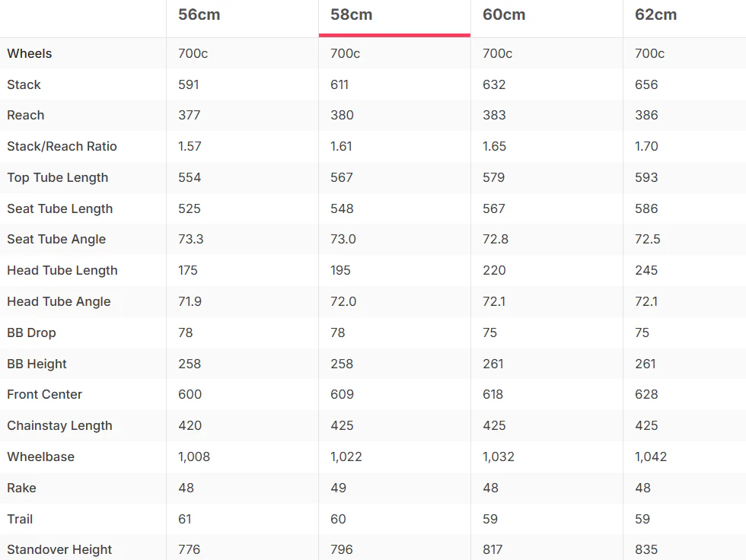The height and width of the screenshot is (560, 746).
Task: Click the Head Tube Length label
Action: click(62, 270)
